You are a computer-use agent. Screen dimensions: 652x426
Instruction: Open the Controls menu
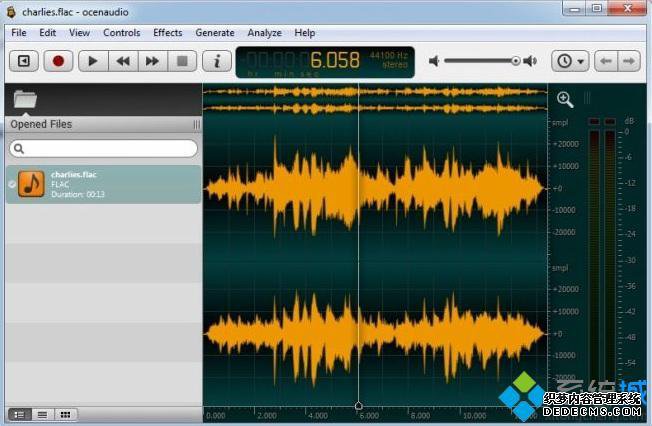click(121, 33)
